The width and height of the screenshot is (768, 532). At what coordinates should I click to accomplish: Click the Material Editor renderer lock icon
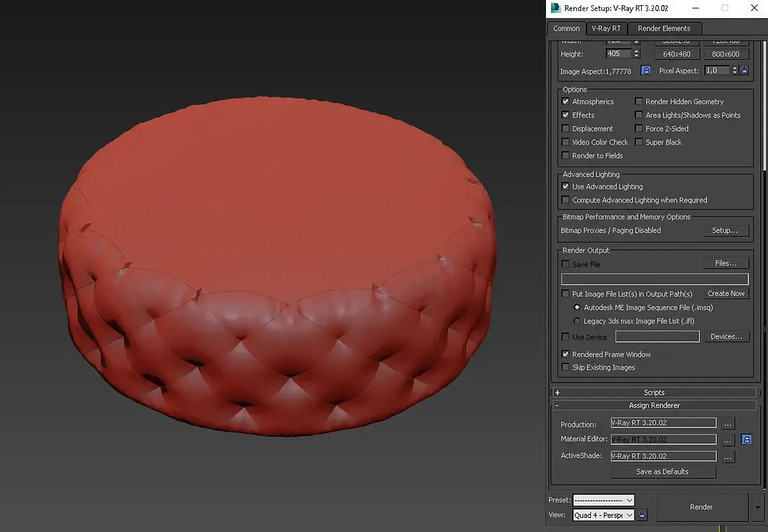[x=746, y=440]
